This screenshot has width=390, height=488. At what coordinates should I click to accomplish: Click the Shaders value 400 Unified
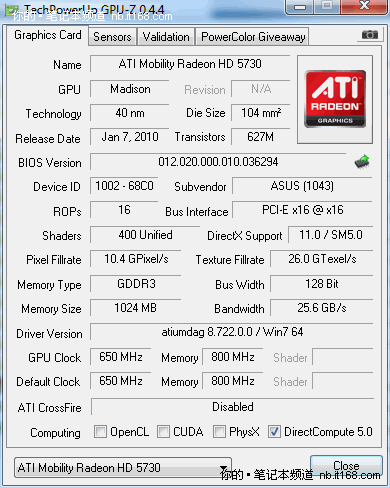coord(145,235)
